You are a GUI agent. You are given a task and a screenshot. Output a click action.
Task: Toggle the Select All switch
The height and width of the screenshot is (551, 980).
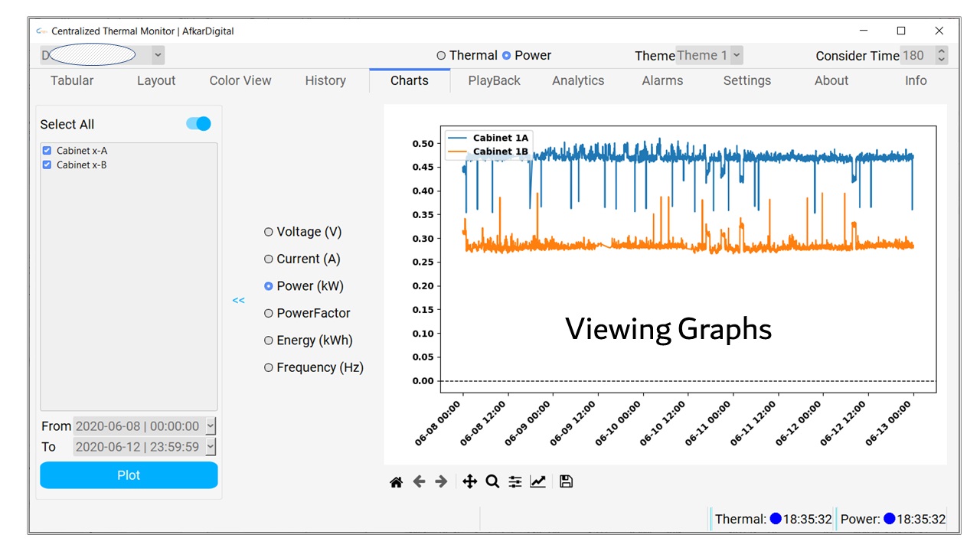pyautogui.click(x=198, y=124)
